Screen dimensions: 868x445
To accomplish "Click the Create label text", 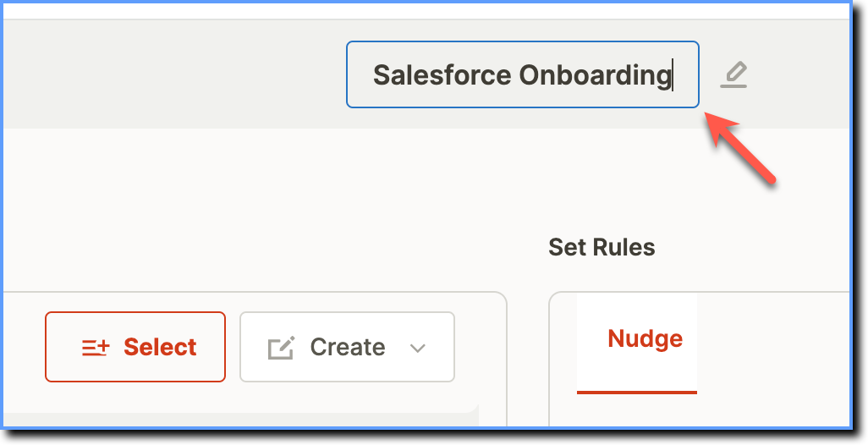I will (x=348, y=347).
